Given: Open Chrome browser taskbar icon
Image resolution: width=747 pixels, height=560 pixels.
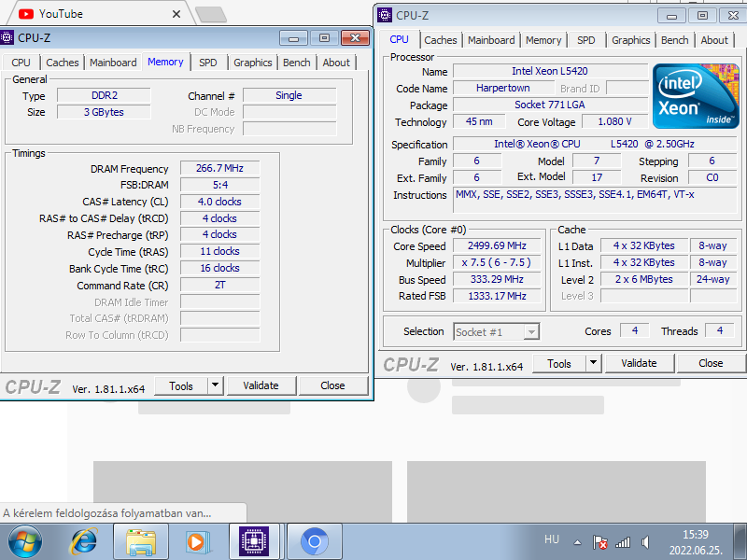Looking at the screenshot, I should click(x=314, y=542).
